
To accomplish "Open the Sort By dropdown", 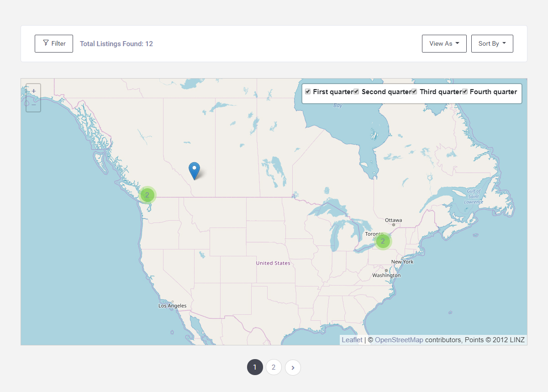I will 492,43.
